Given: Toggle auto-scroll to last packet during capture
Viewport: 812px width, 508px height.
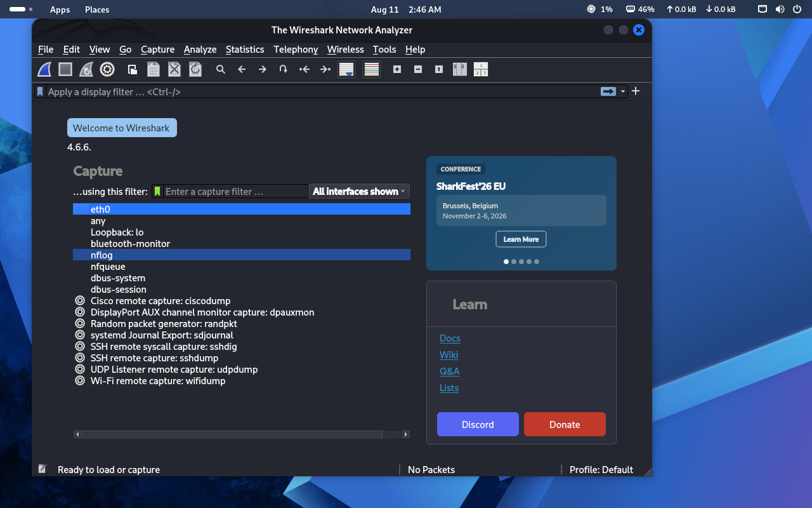Looking at the screenshot, I should [346, 69].
